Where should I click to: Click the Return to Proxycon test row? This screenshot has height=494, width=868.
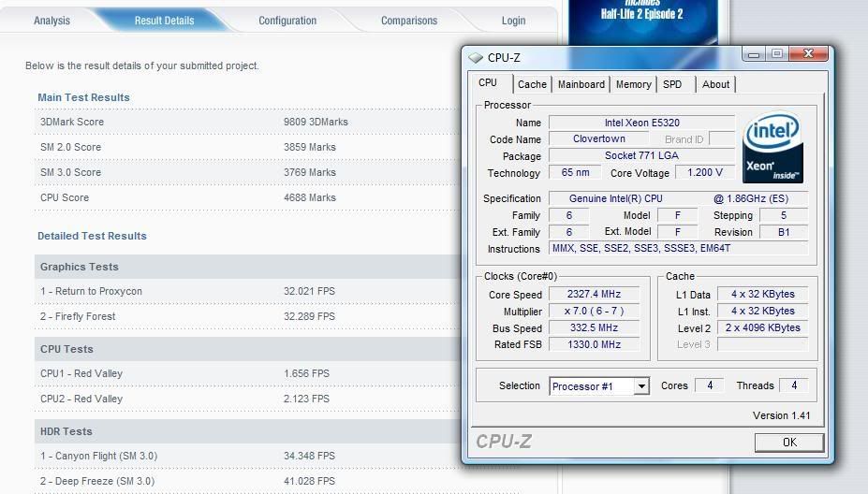247,291
